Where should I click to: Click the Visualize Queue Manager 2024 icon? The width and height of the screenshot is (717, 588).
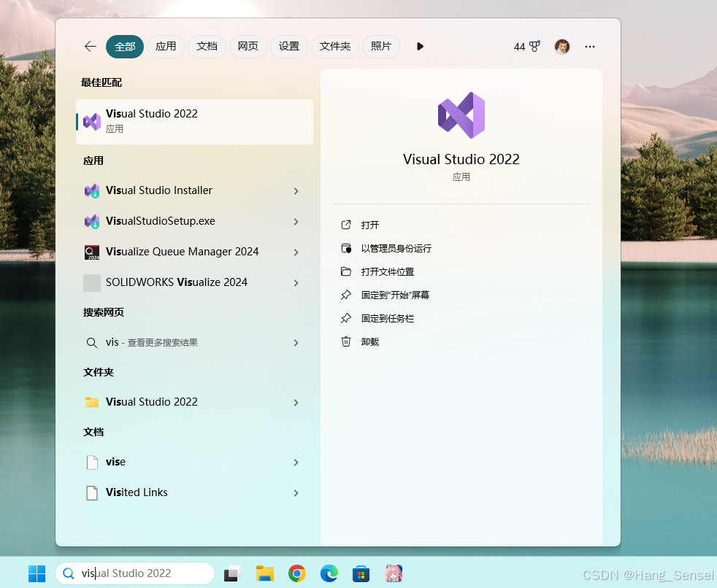tap(92, 252)
